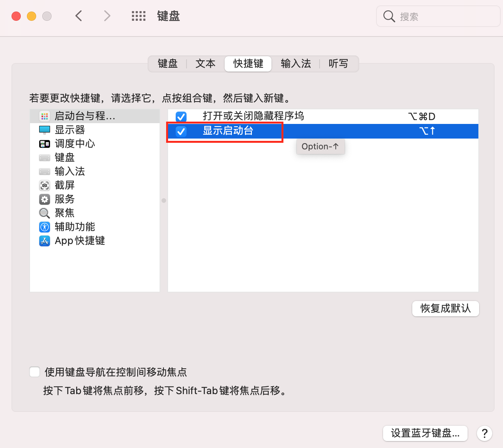503x448 pixels.
Task: Select the 聚焦 category label
Action: pos(65,213)
